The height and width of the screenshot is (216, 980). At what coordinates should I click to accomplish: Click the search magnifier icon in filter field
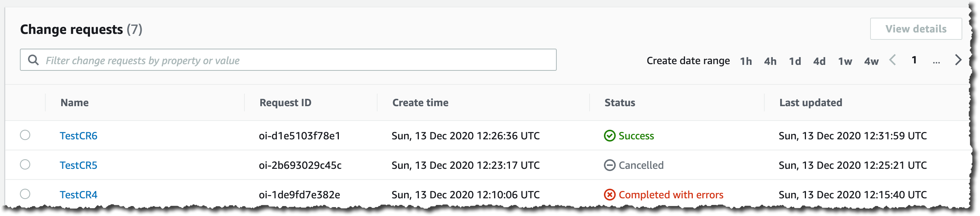click(34, 60)
